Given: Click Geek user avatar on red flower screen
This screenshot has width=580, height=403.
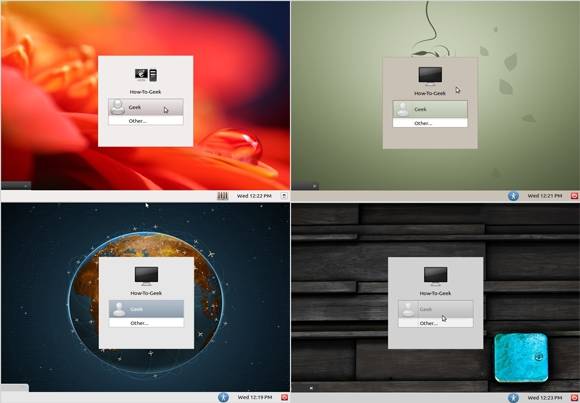Looking at the screenshot, I should [118, 107].
